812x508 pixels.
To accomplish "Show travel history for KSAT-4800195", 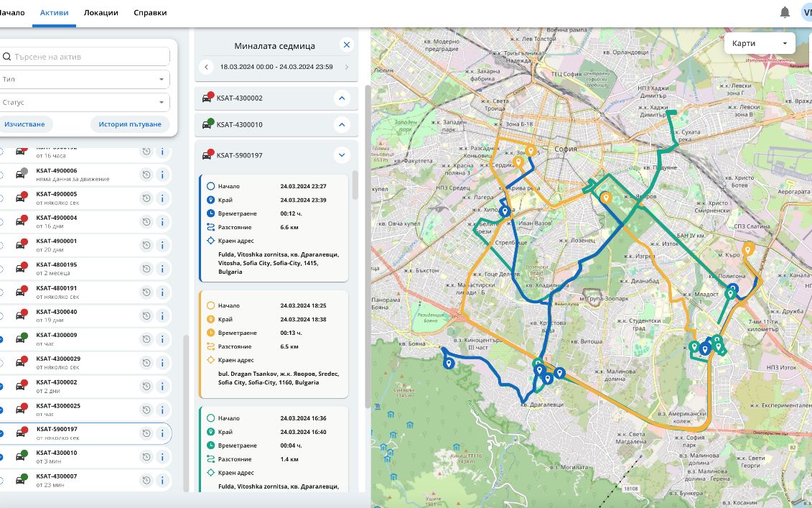I will 146,269.
